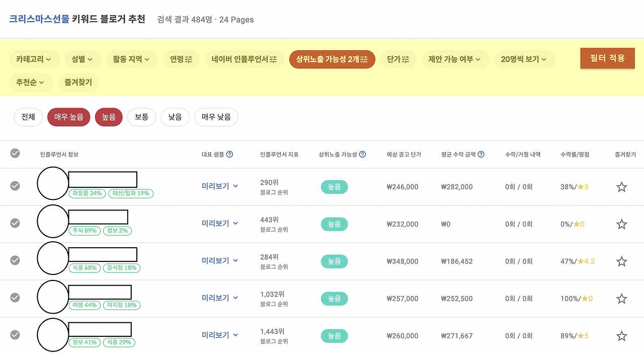Click the sort icon on the 단가 filter

[x=407, y=59]
